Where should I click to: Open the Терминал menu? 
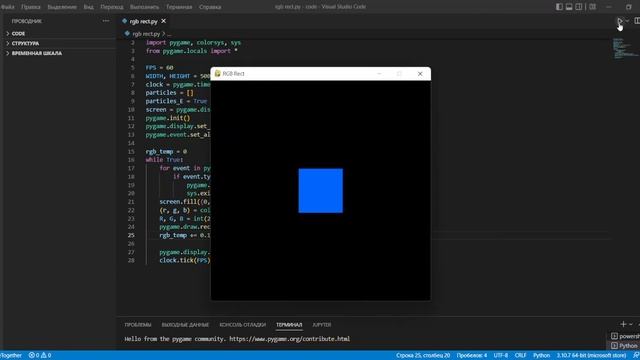pos(179,7)
